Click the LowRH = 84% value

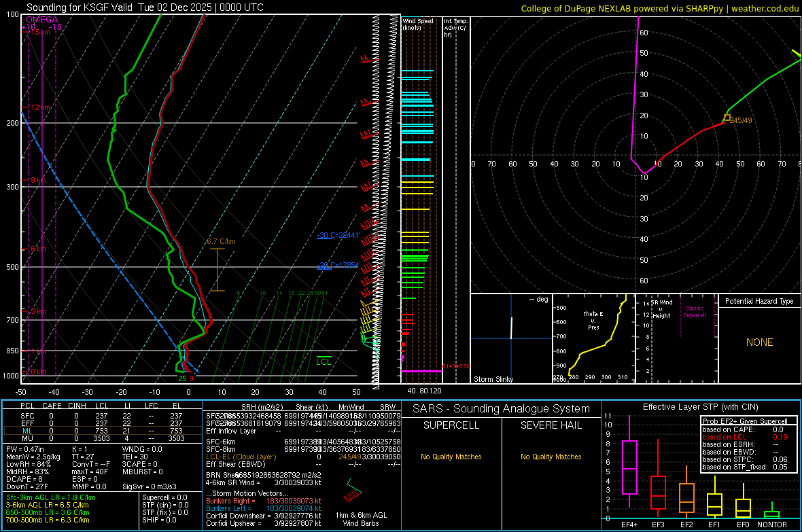point(28,464)
